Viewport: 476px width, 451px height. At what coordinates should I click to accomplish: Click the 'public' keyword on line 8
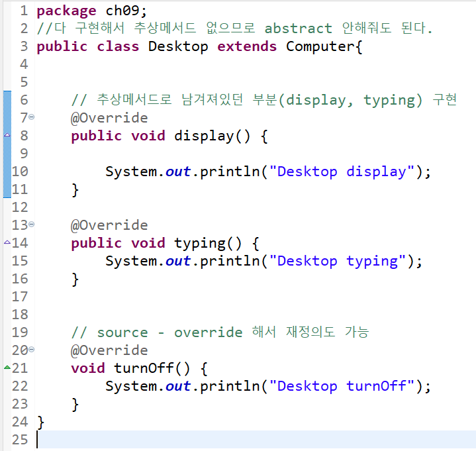tap(97, 136)
